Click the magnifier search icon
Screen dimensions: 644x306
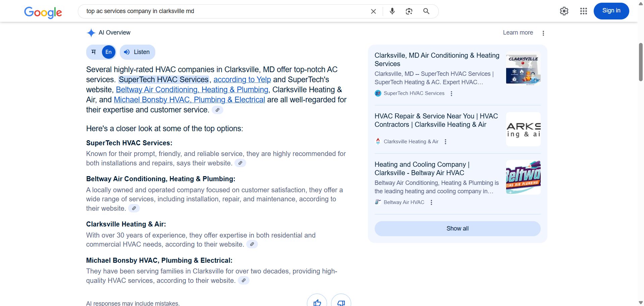[x=426, y=11]
